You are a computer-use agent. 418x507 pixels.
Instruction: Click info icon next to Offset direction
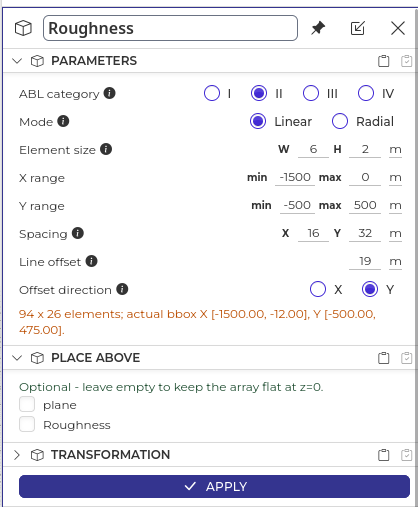pos(122,289)
